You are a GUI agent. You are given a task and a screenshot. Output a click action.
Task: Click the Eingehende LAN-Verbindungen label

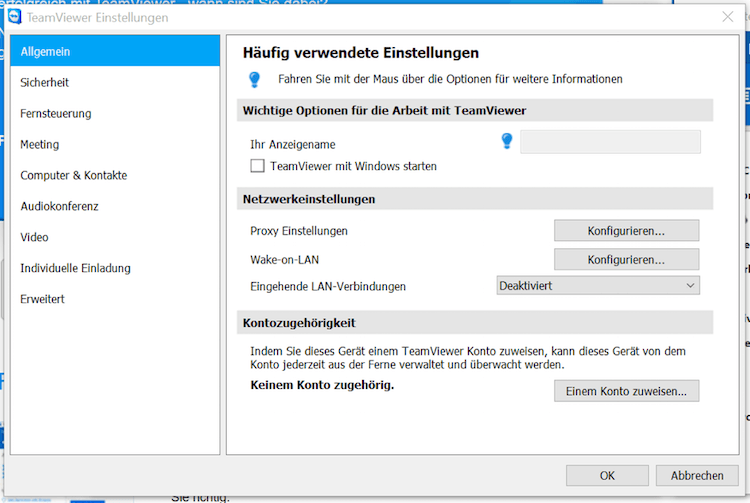(328, 286)
